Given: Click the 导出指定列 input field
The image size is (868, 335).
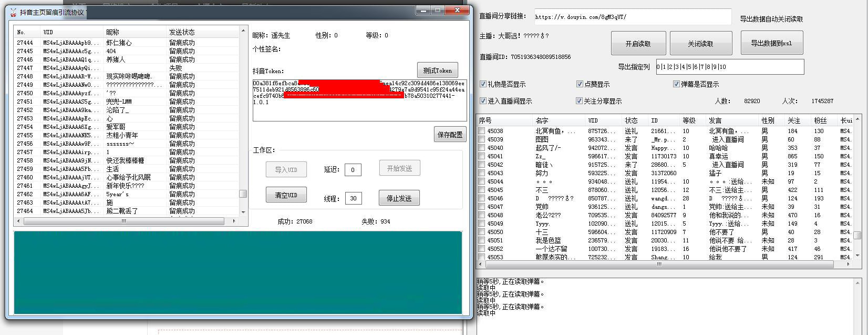Looking at the screenshot, I should coord(730,67).
